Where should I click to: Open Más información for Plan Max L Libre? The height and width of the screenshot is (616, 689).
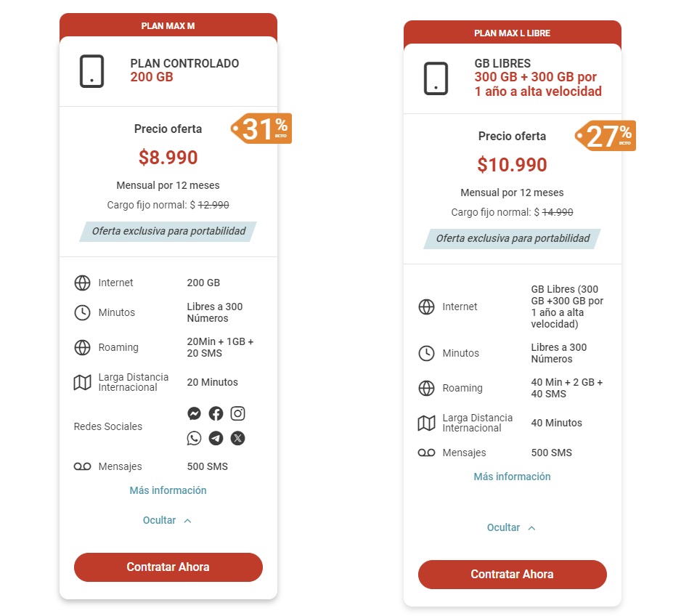(512, 477)
